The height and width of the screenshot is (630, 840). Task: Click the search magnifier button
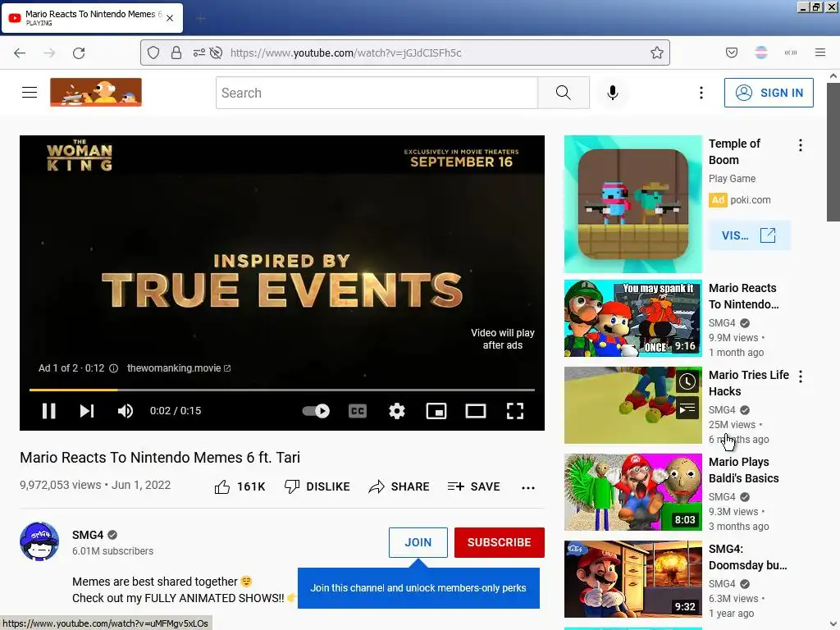564,93
